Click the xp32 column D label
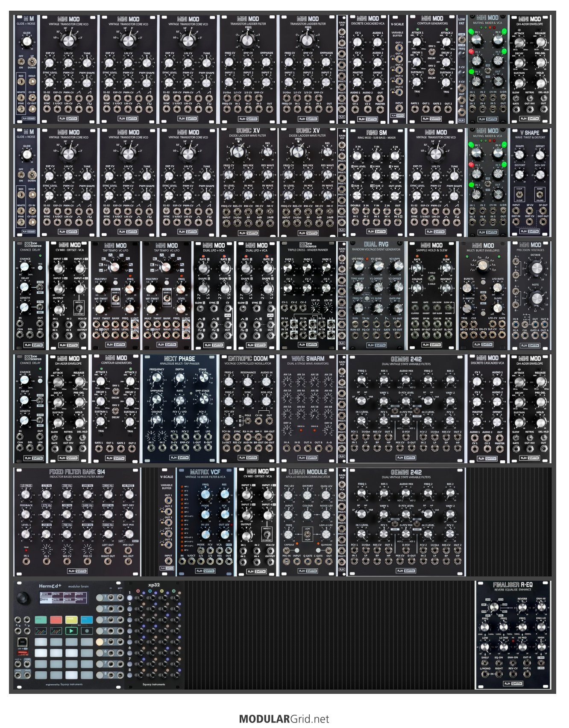This screenshot has width=569, height=728. (x=173, y=591)
